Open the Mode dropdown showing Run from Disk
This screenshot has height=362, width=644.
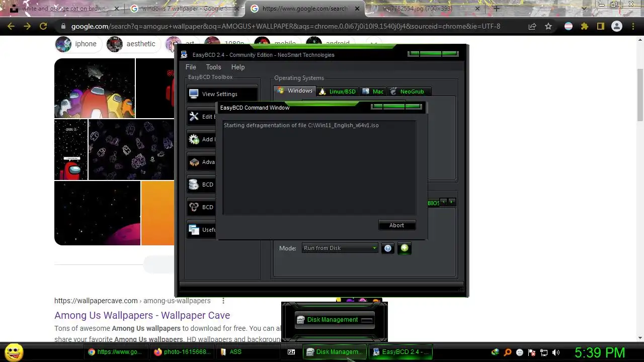(x=340, y=248)
